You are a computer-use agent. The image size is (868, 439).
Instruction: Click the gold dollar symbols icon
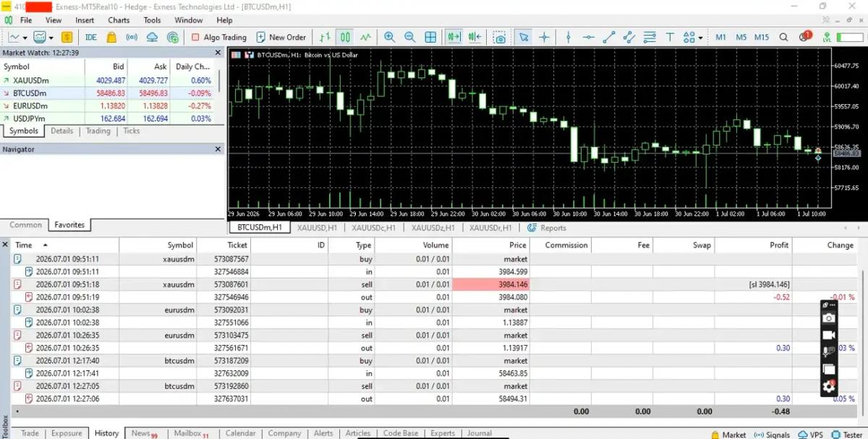(67, 37)
